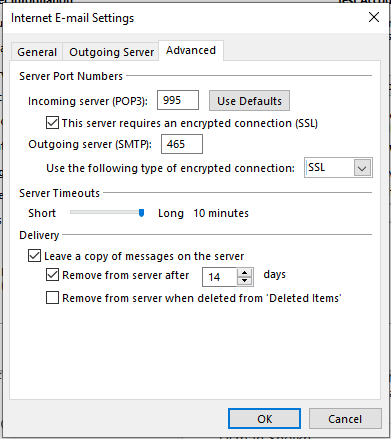
Task: Open the Outgoing Server tab
Action: [111, 52]
